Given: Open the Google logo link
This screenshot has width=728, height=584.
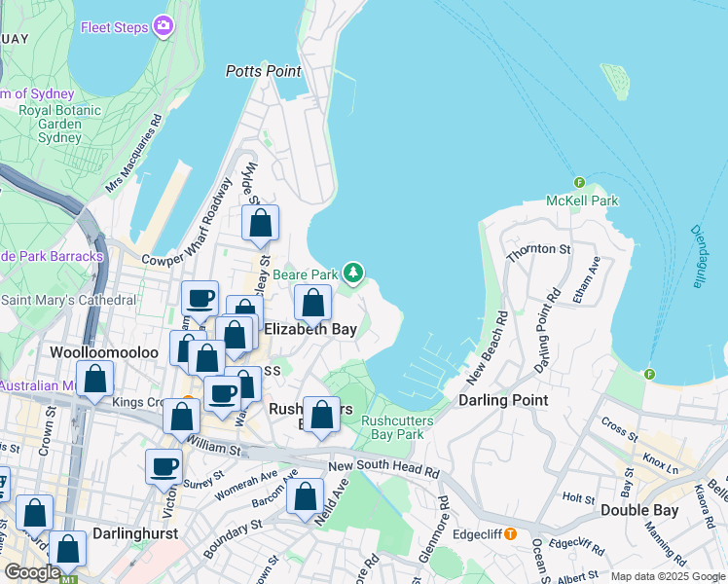Looking at the screenshot, I should [x=32, y=572].
